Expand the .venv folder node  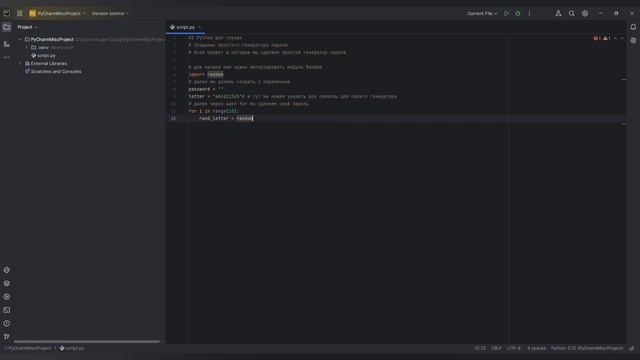click(27, 47)
